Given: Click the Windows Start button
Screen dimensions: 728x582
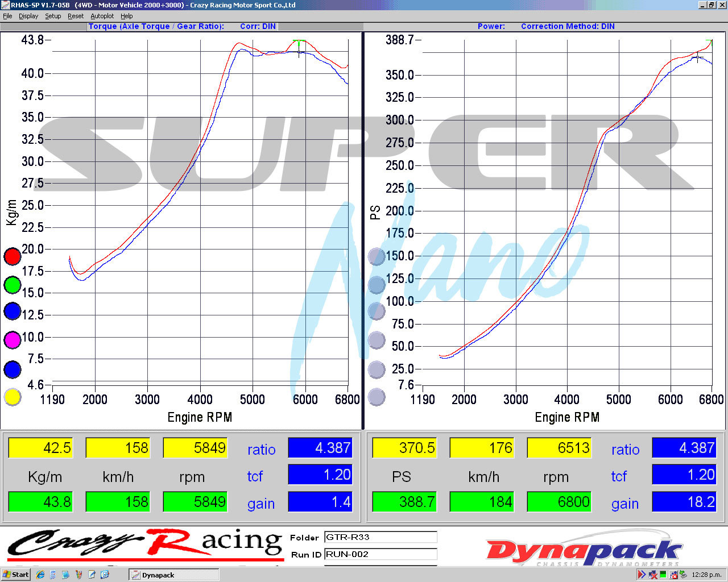Looking at the screenshot, I should [x=15, y=575].
